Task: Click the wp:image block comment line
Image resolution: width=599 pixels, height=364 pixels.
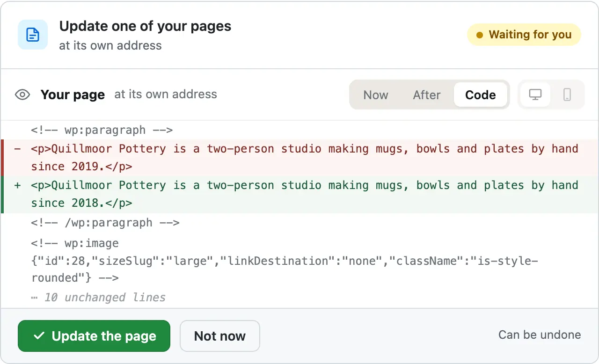Action: pyautogui.click(x=285, y=261)
